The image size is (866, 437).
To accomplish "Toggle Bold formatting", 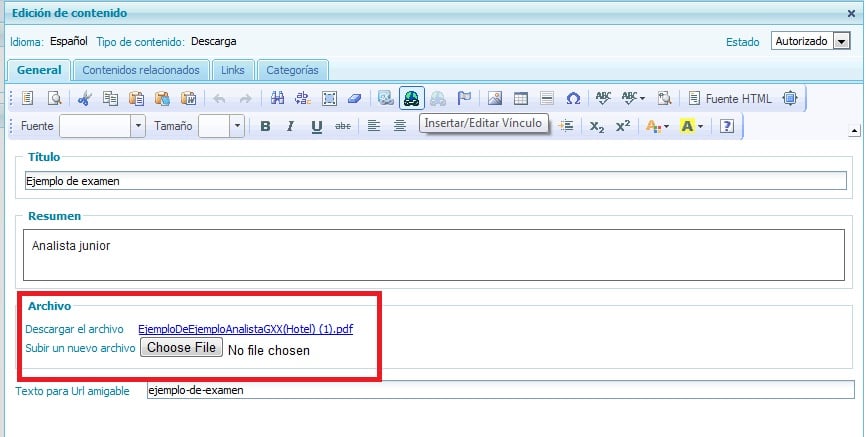I will click(x=265, y=126).
